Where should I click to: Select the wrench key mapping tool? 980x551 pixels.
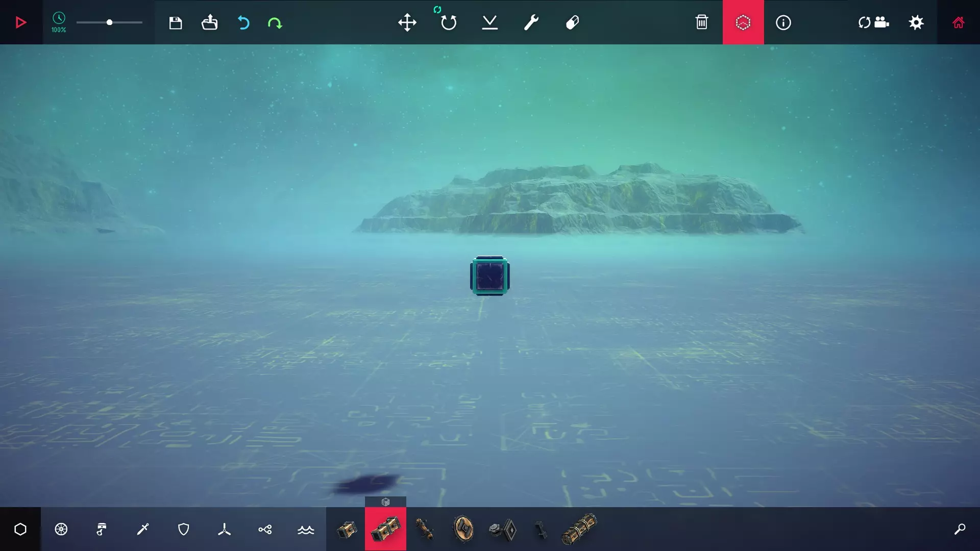click(531, 22)
